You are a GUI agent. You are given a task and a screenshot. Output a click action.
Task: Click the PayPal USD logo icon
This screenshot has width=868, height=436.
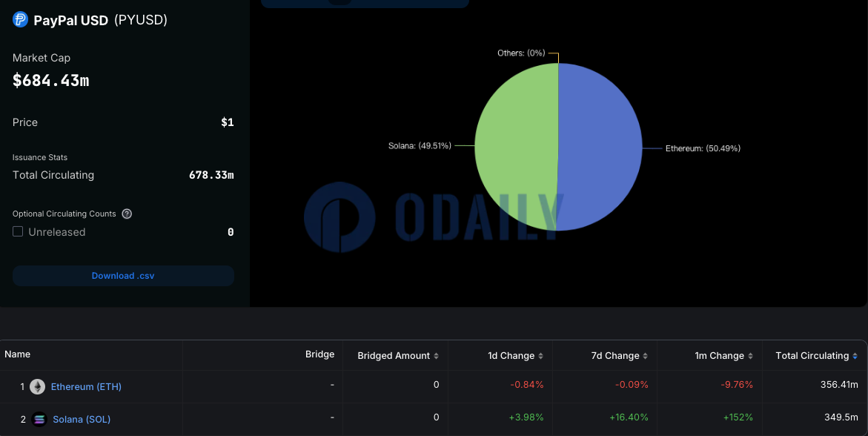click(21, 20)
